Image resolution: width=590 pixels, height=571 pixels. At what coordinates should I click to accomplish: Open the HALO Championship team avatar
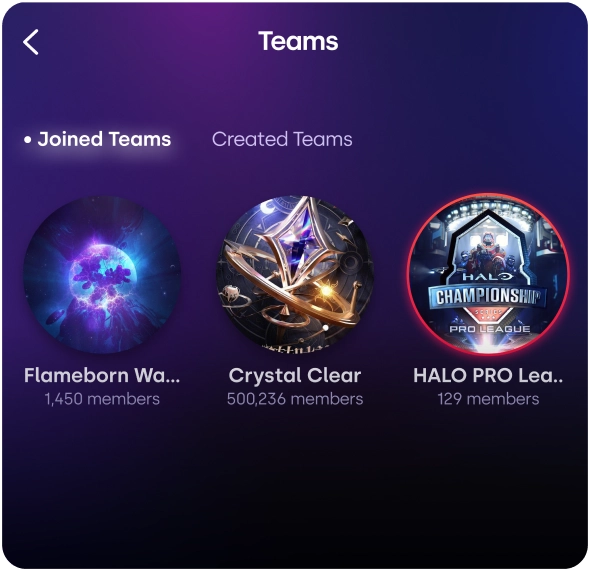point(488,275)
